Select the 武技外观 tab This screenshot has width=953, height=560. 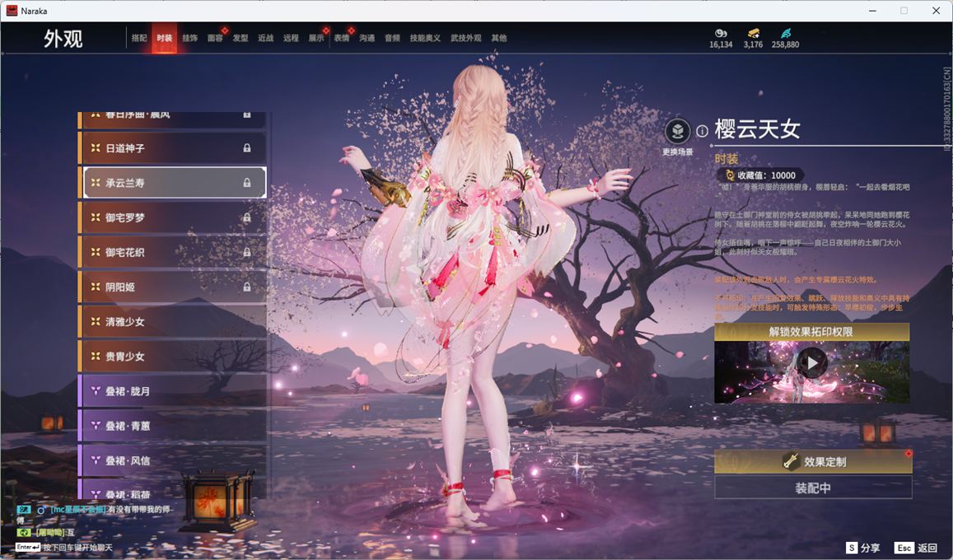(465, 39)
